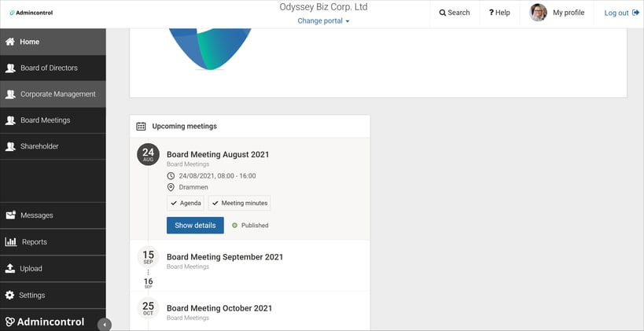Click Odyssey Biz Corp. Ltd portal title

(x=323, y=7)
